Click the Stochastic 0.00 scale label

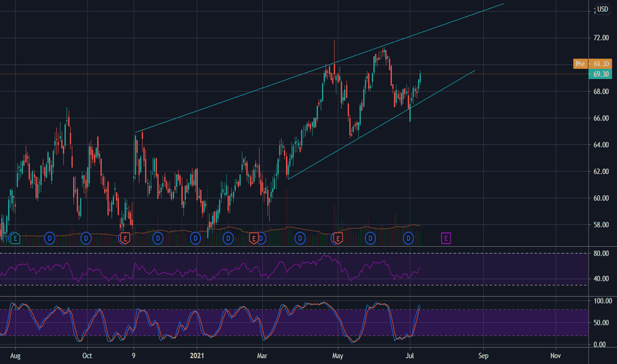[x=599, y=345]
